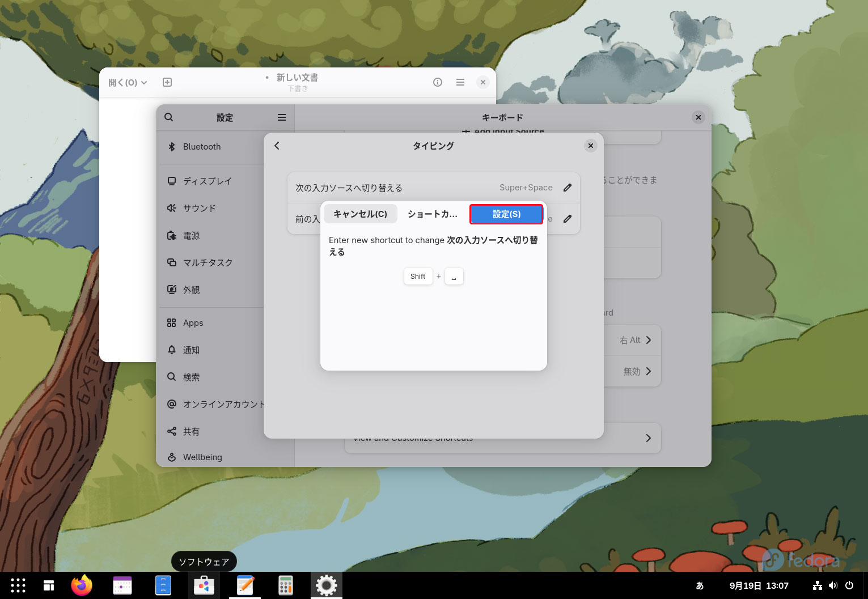
Task: Click the volume icon in tray
Action: pyautogui.click(x=833, y=586)
